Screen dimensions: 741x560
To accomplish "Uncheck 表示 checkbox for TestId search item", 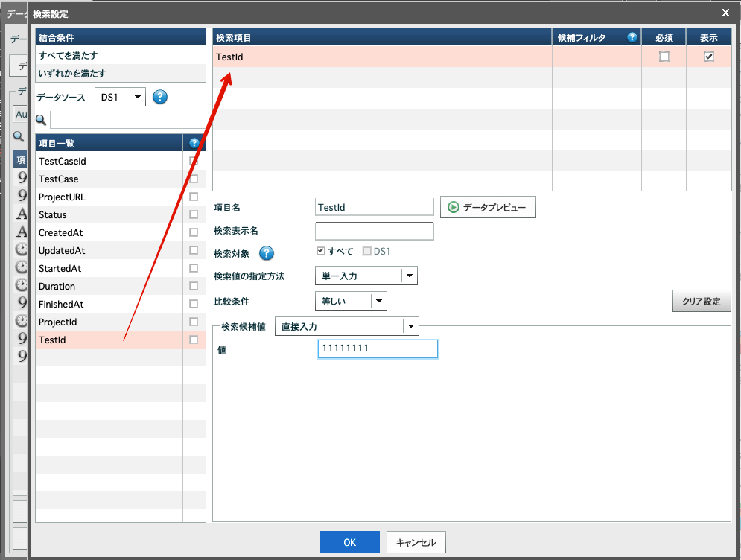I will (x=709, y=57).
